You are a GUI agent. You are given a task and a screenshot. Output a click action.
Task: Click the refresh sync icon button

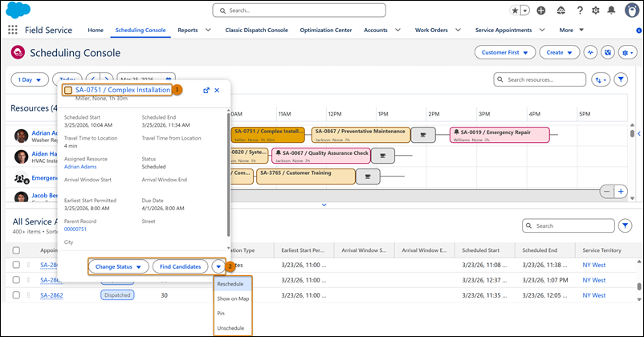point(608,52)
